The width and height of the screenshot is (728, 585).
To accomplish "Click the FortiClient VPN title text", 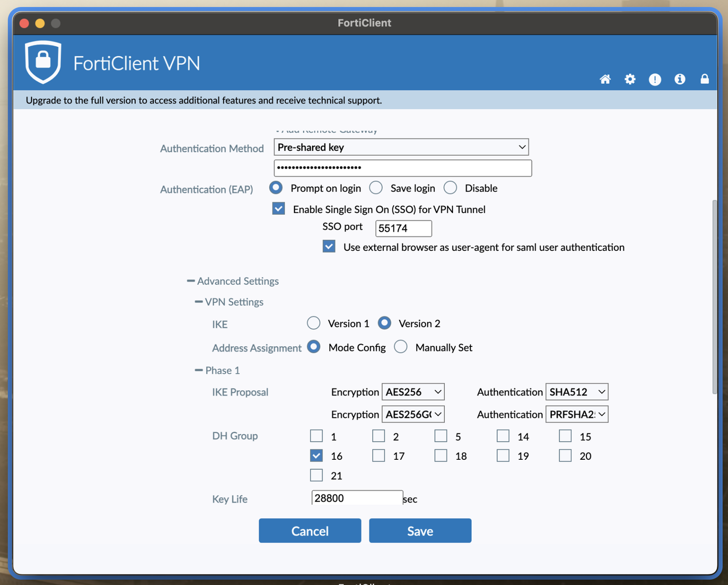I will pyautogui.click(x=137, y=63).
